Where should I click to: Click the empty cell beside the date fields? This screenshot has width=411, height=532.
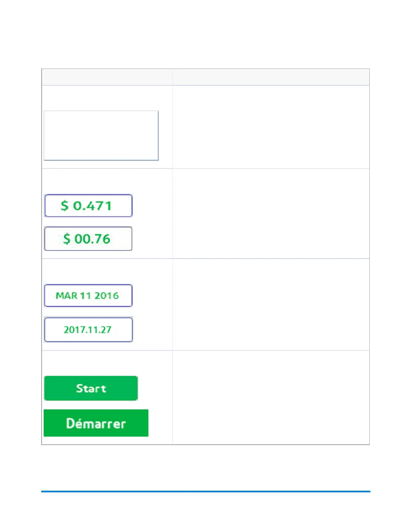pos(271,305)
